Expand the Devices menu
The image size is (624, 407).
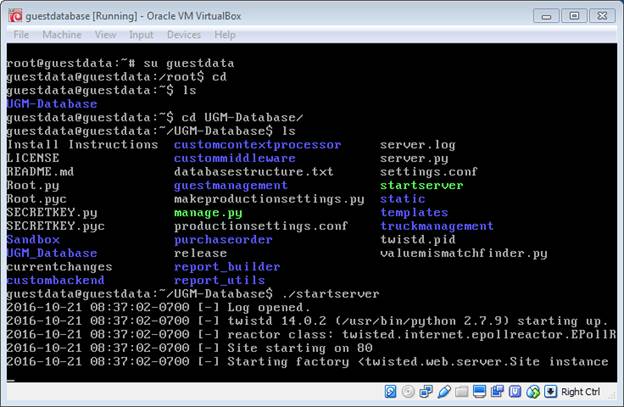183,35
